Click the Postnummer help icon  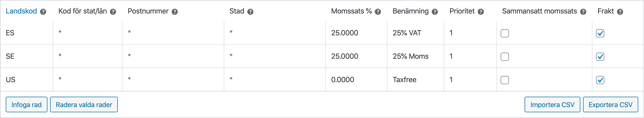click(x=175, y=12)
